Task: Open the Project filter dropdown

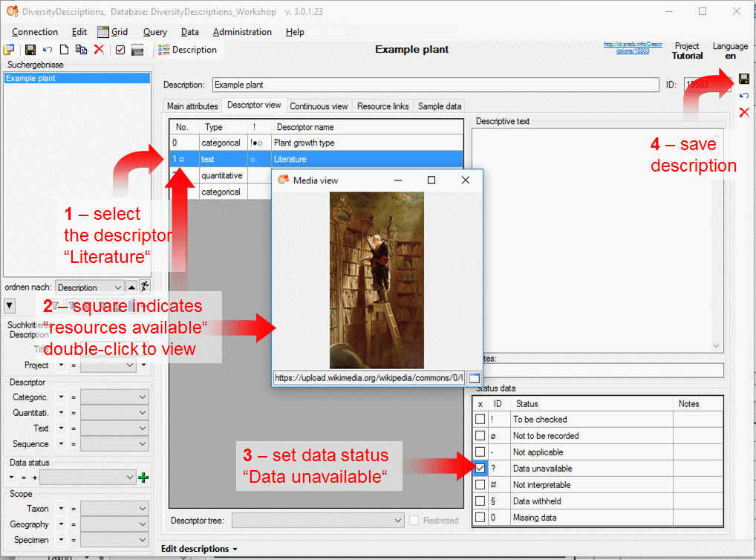Action: tap(107, 365)
